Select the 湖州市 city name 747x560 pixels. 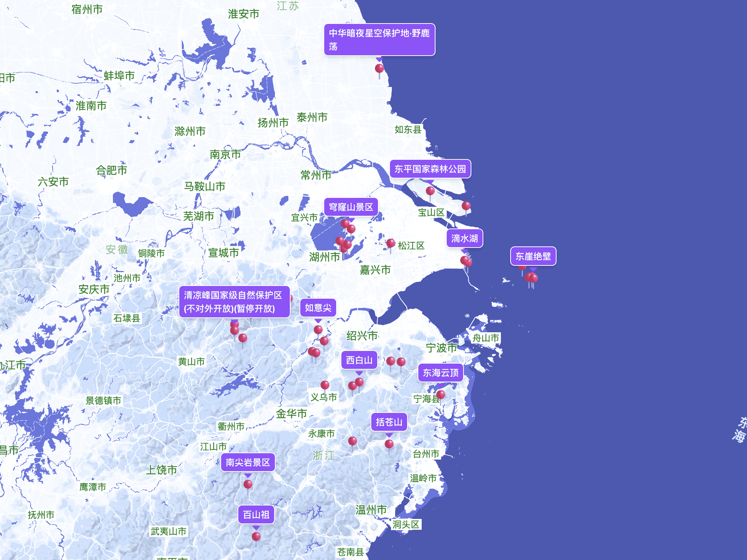[325, 257]
